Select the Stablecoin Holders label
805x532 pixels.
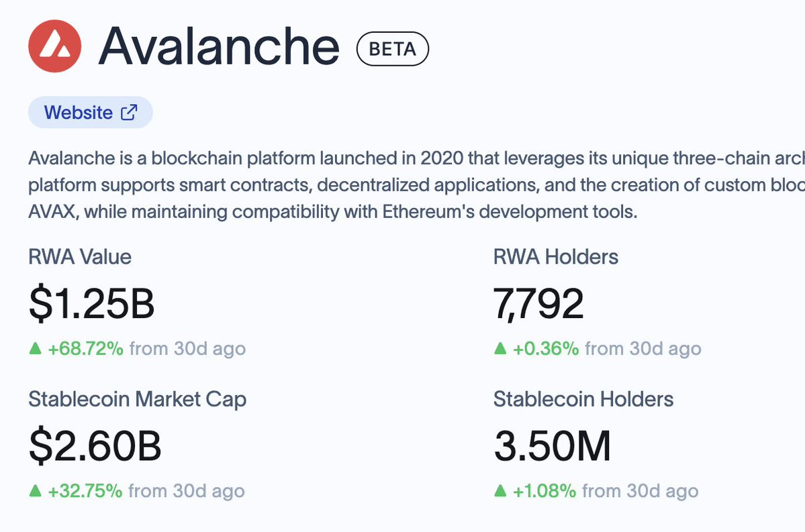click(583, 399)
